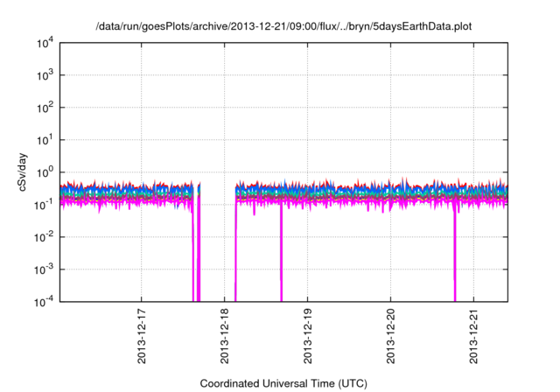Click the 10^-2 y-axis tick label
The height and width of the screenshot is (392, 560).
point(44,237)
